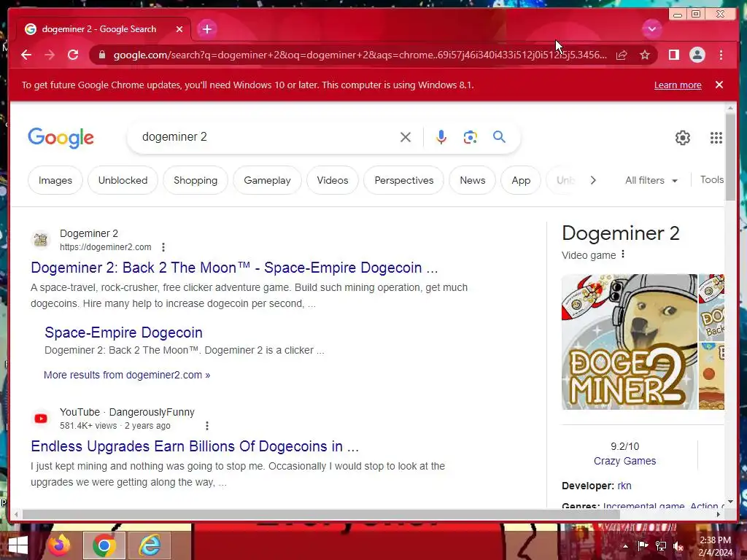Open a new tab with plus button
Image resolution: width=747 pixels, height=560 pixels.
(x=206, y=29)
